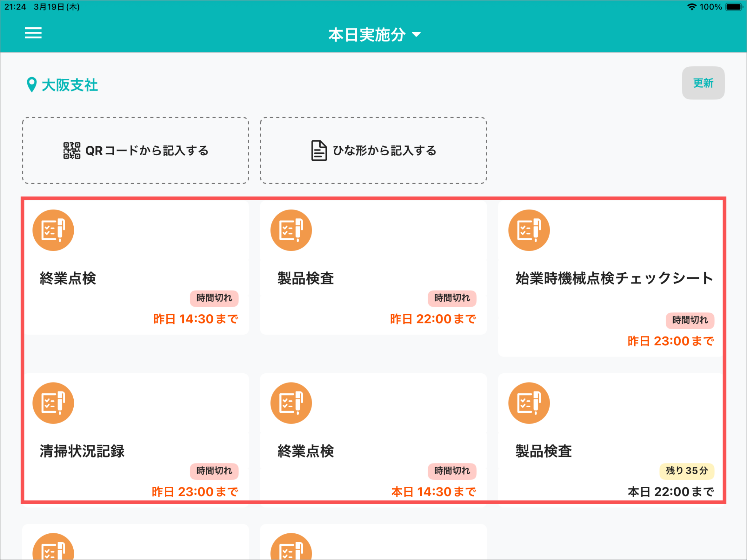Image resolution: width=747 pixels, height=560 pixels.
Task: Tap QRコードから記入する button
Action: (136, 150)
